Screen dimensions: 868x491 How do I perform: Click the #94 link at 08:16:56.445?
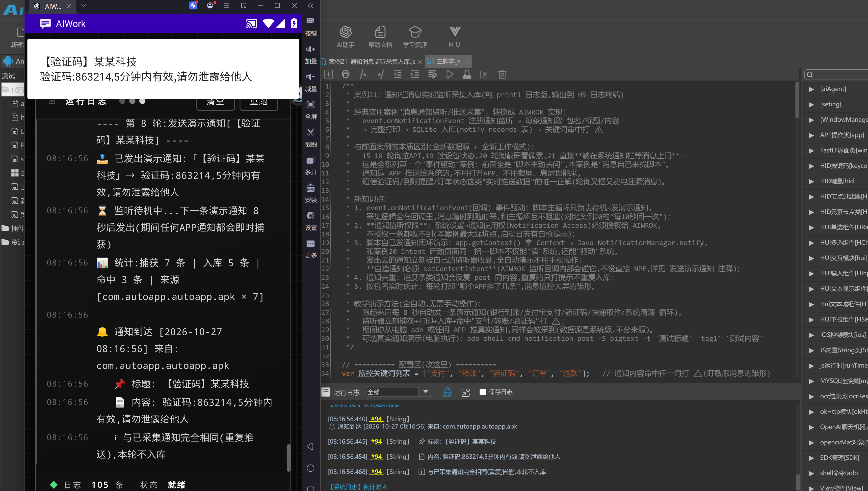[x=376, y=441]
